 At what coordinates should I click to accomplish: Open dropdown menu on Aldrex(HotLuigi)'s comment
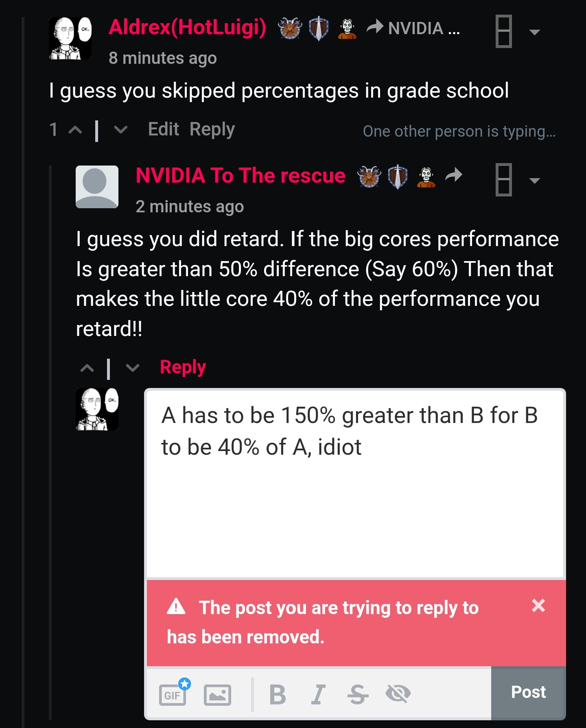534,32
